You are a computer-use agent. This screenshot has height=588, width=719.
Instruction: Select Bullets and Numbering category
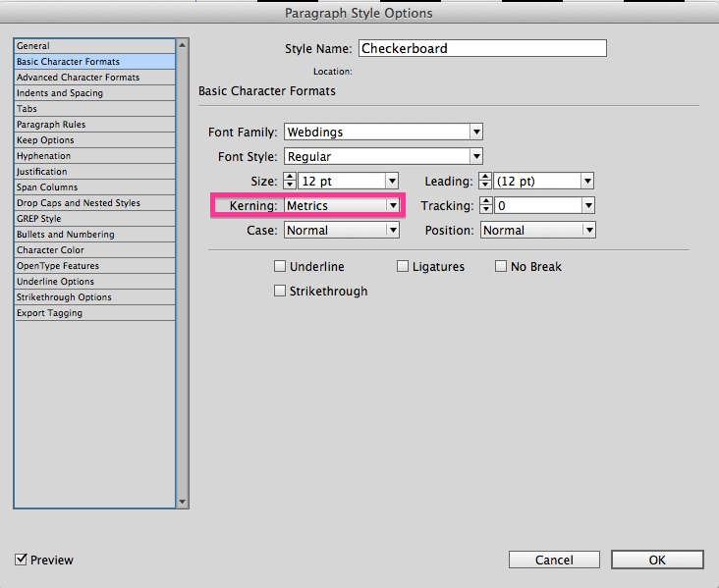point(95,235)
